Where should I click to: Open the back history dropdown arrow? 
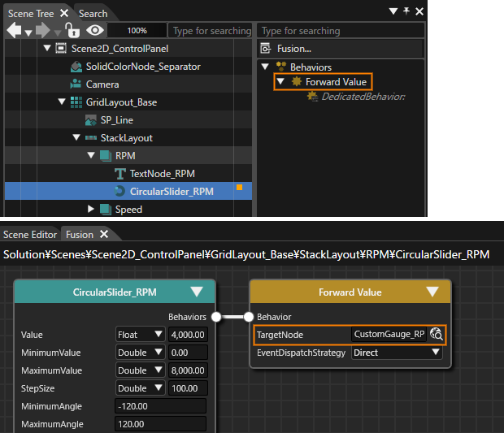tap(28, 32)
